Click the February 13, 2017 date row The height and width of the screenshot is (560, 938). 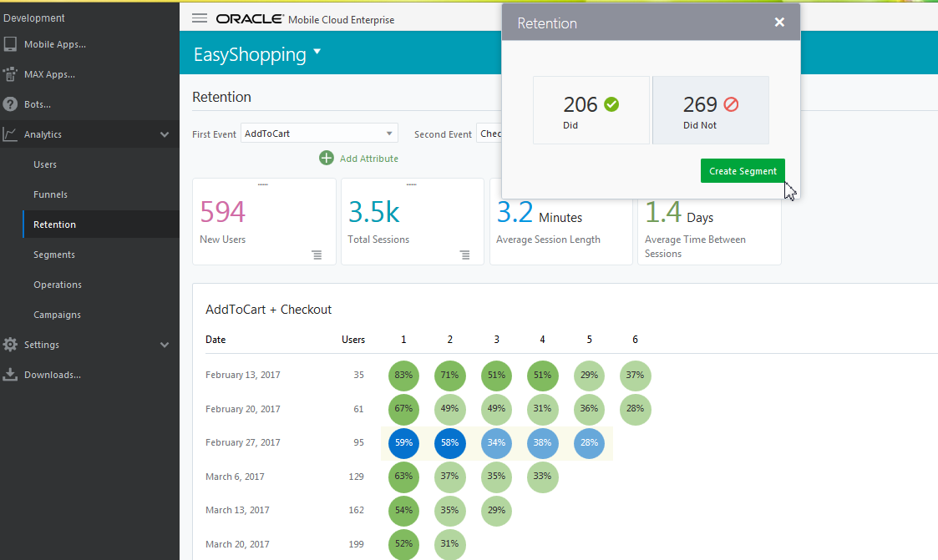(x=243, y=375)
